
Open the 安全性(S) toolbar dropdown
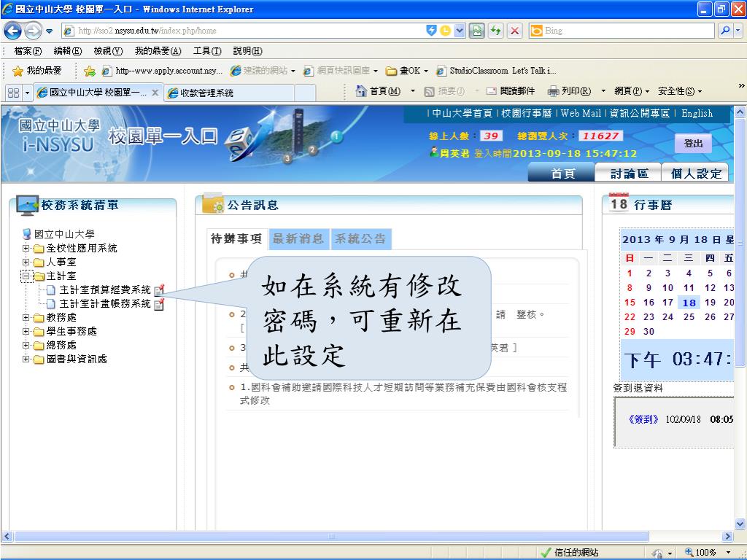click(680, 91)
